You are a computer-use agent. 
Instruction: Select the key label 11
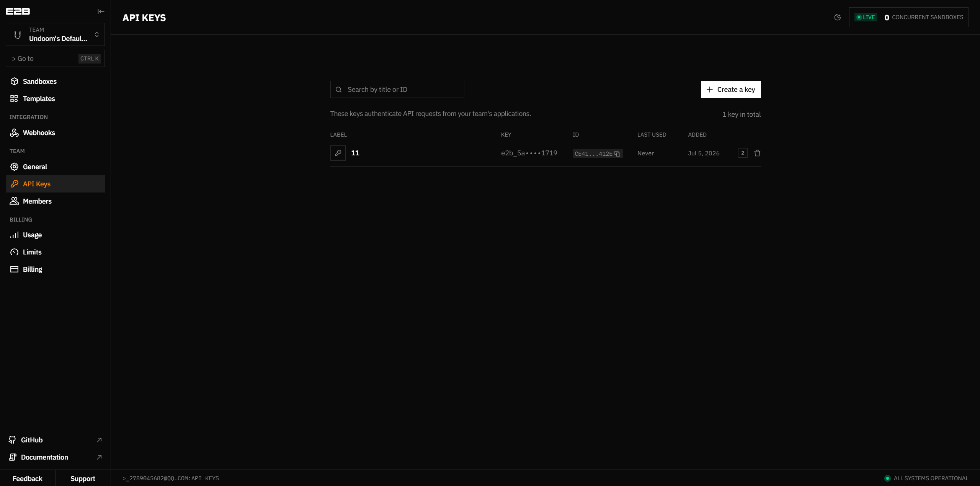pos(355,153)
